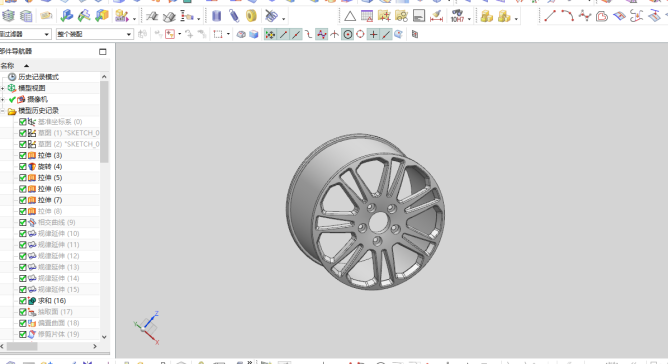
Task: Click the calendar grid icon with triangle
Action: (367, 16)
